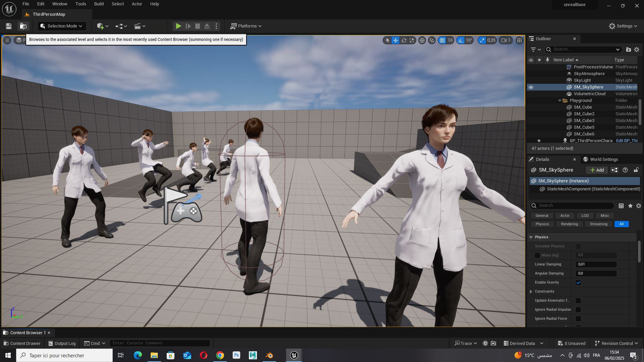The image size is (644, 362).
Task: Switch to the World Settings tab
Action: click(600, 160)
